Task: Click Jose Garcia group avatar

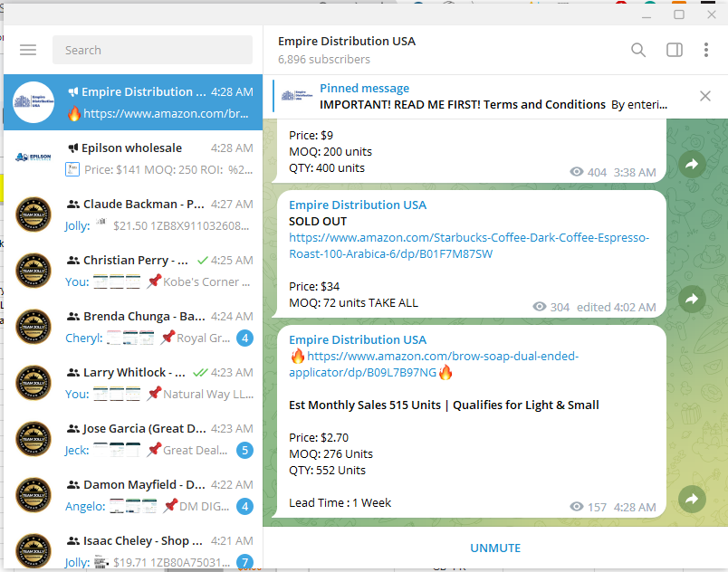Action: coord(34,439)
